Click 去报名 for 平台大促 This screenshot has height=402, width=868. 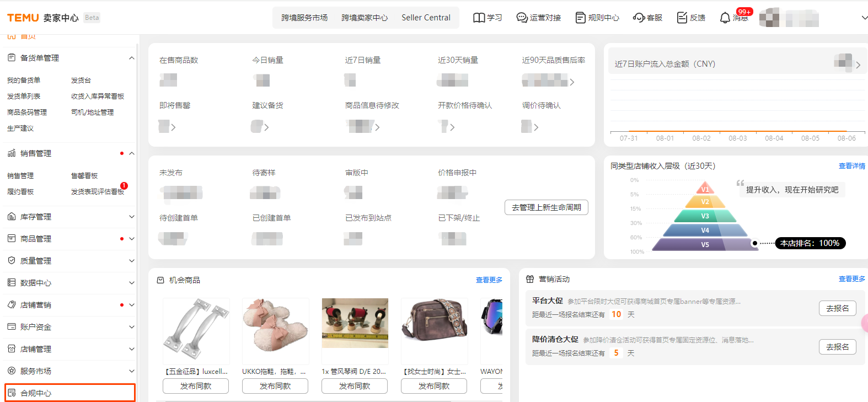click(x=837, y=309)
